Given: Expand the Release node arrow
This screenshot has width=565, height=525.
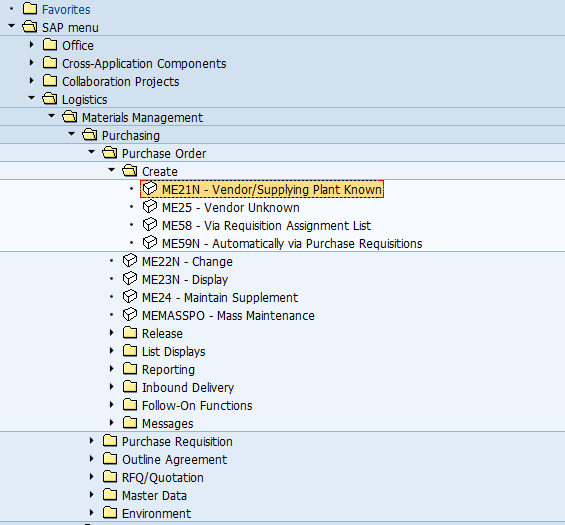Looking at the screenshot, I should click(x=112, y=332).
